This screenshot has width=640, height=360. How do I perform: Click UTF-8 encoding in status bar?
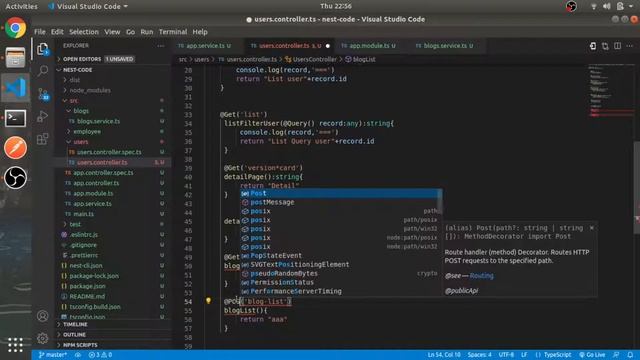click(x=506, y=355)
